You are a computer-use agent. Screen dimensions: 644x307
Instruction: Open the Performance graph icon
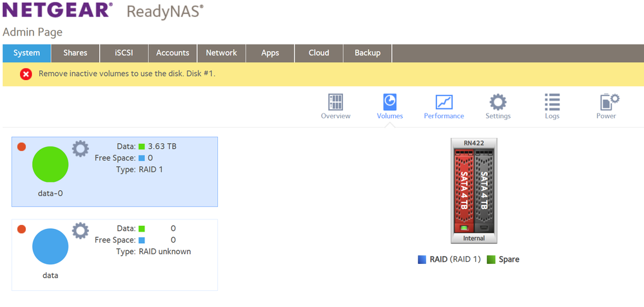pos(444,102)
